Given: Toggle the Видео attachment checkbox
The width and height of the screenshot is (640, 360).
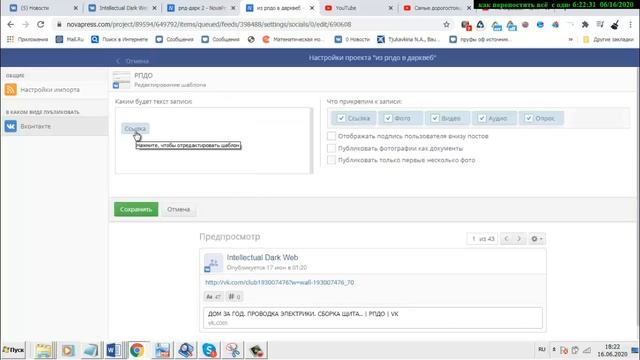Looking at the screenshot, I should pyautogui.click(x=435, y=118).
